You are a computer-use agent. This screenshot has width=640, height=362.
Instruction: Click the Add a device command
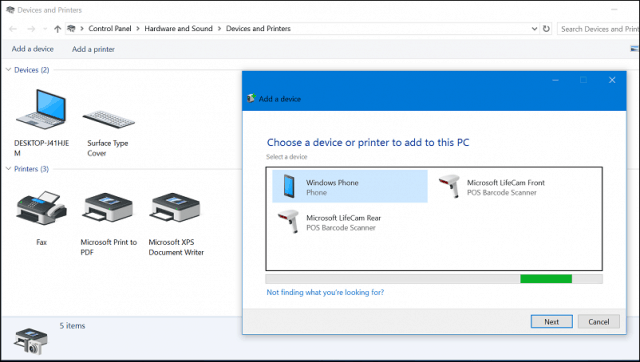pos(33,49)
